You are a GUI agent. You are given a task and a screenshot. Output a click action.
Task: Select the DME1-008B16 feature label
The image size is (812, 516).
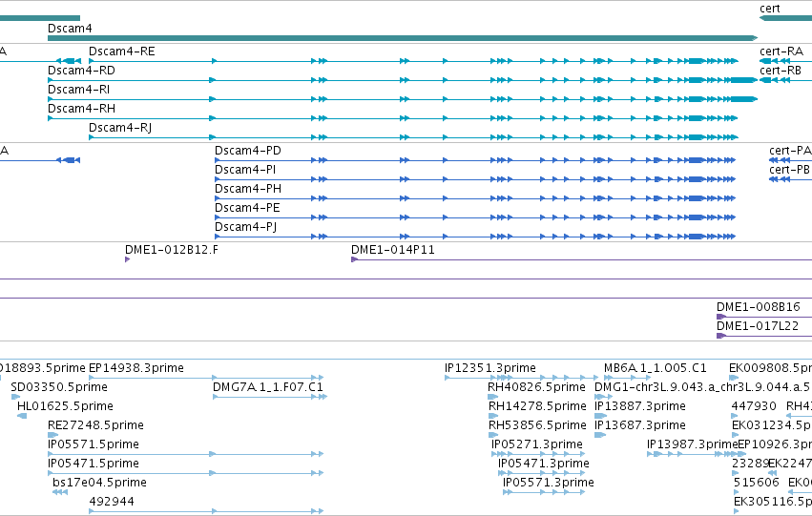click(x=759, y=307)
